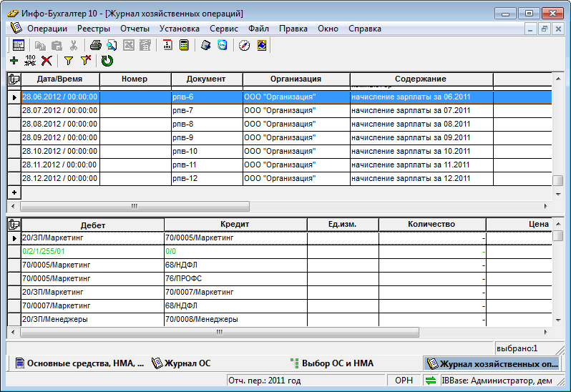Click the TeamViewer remote support icon
Image resolution: width=571 pixels, height=392 pixels.
(222, 45)
